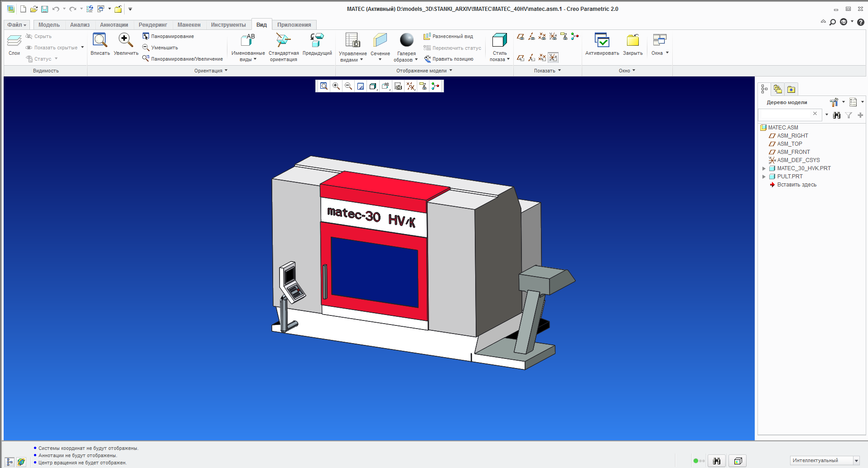The height and width of the screenshot is (468, 868).
Task: Open Именованные виды dropdown
Action: [248, 56]
